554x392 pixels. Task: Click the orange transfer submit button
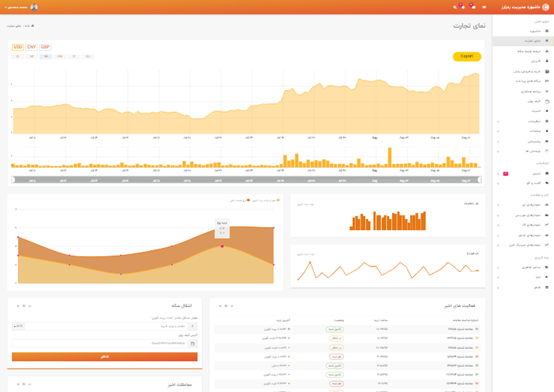[x=105, y=357]
